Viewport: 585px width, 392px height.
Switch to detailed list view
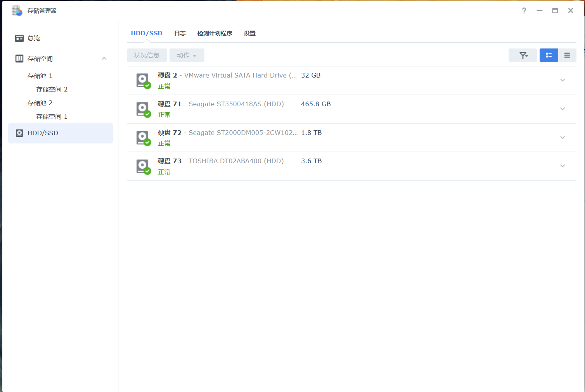549,55
